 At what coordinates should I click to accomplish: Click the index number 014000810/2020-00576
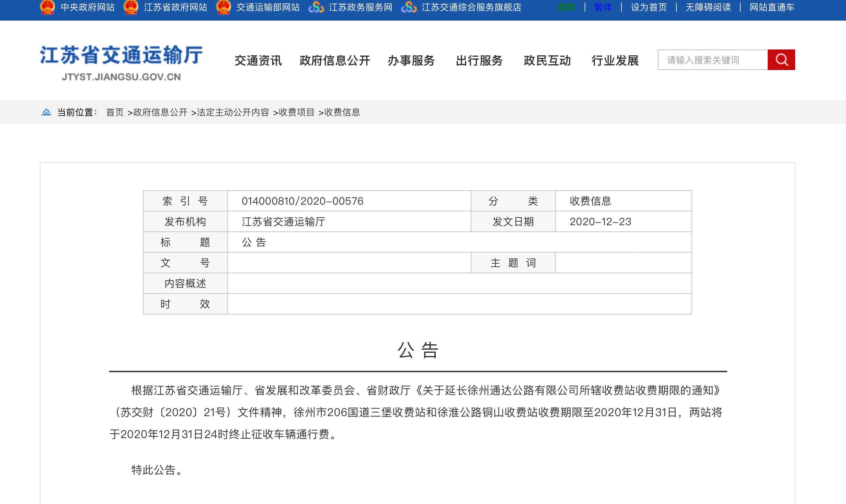pyautogui.click(x=302, y=201)
